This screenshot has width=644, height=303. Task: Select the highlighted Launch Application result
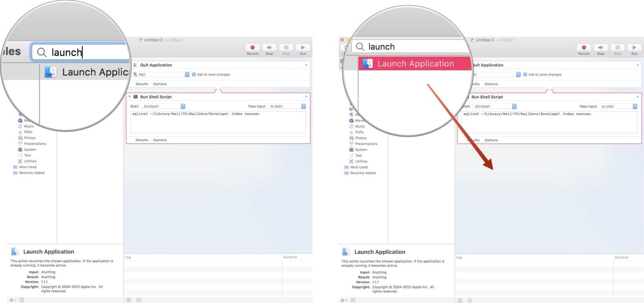point(415,64)
